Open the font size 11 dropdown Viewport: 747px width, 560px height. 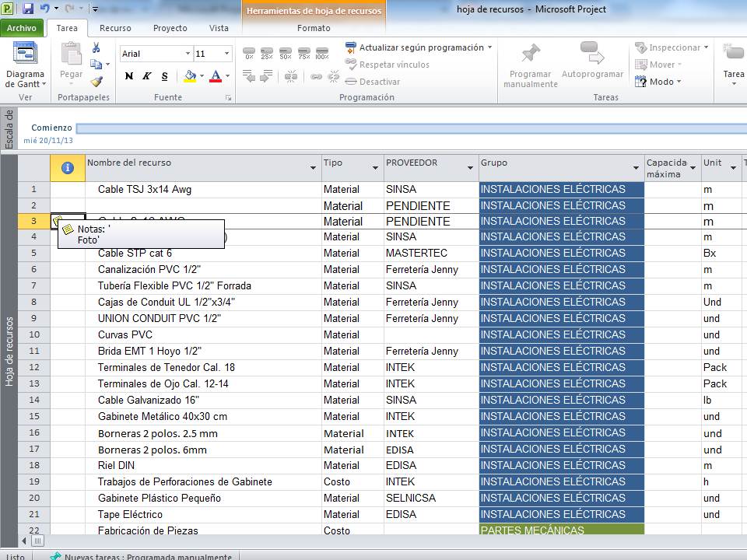226,54
